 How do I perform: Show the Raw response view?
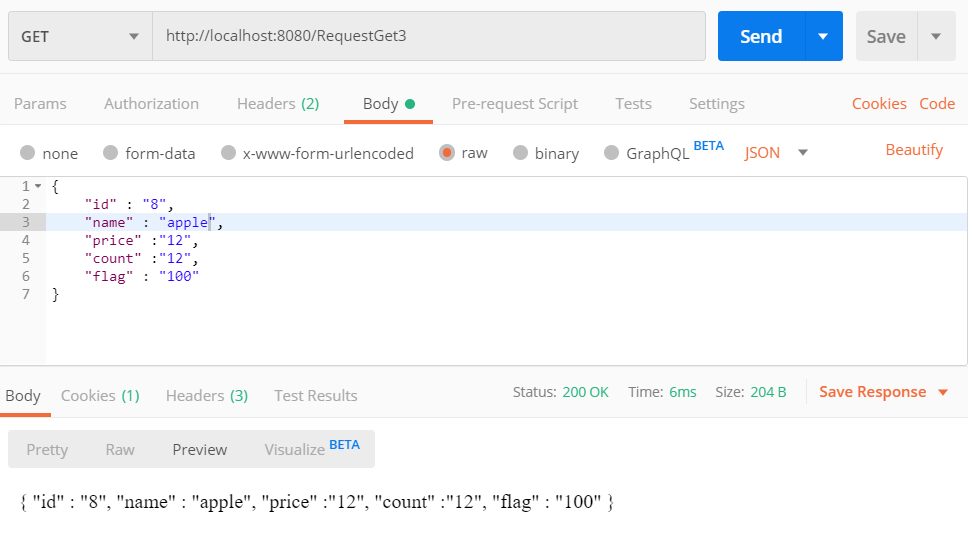click(120, 449)
